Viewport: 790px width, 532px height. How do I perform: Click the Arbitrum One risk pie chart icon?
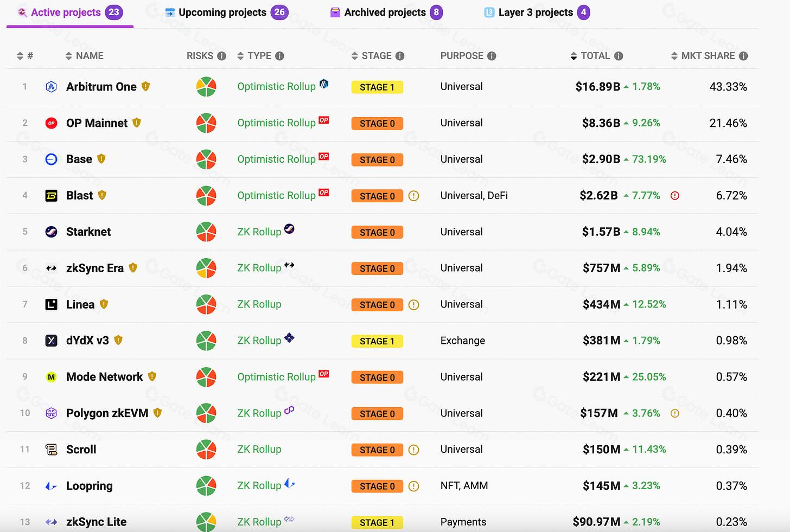[x=206, y=87]
